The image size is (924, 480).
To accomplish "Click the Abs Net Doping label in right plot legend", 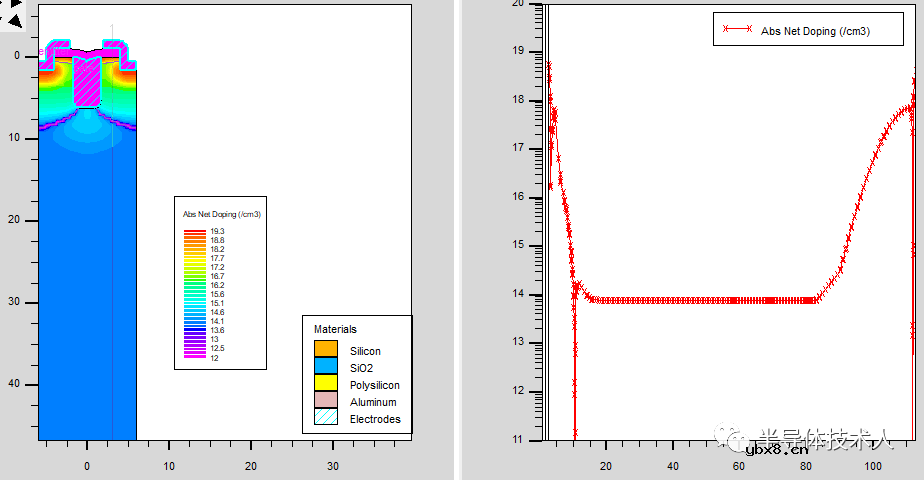I will (815, 31).
